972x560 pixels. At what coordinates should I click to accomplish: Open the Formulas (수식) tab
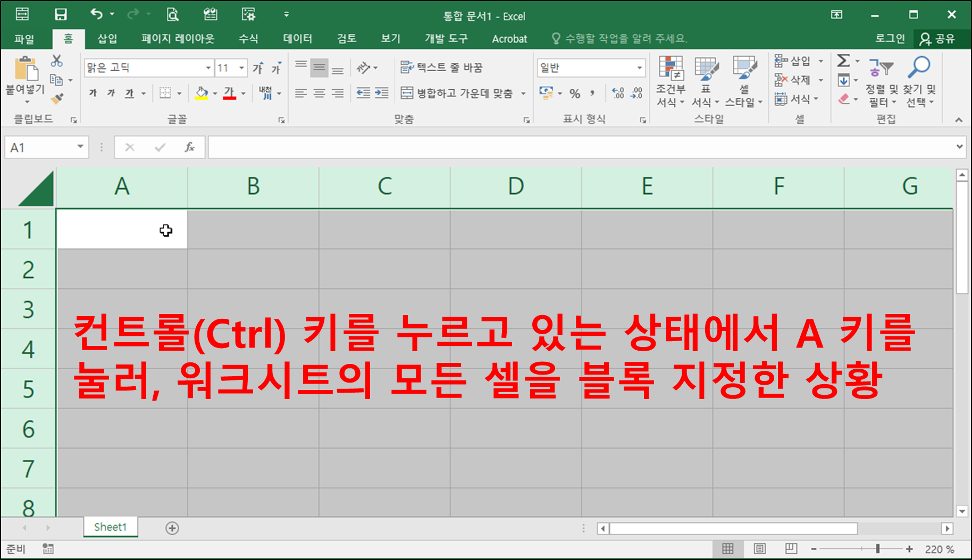(248, 39)
